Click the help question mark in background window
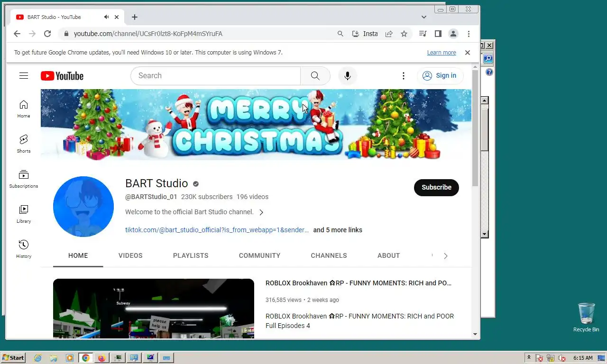The image size is (607, 364). pos(489,73)
